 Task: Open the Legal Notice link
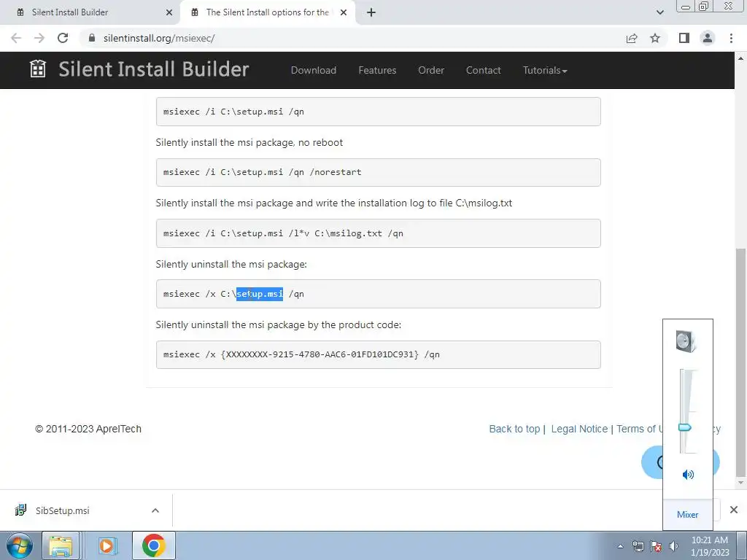[x=579, y=429]
